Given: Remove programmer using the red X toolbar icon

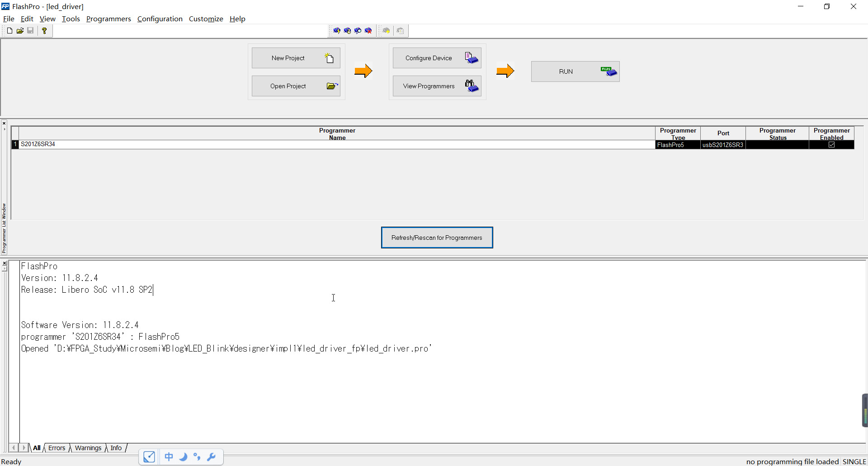Looking at the screenshot, I should point(368,30).
